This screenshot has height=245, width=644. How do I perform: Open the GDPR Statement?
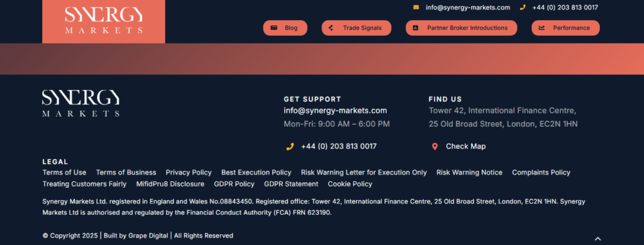click(x=291, y=184)
